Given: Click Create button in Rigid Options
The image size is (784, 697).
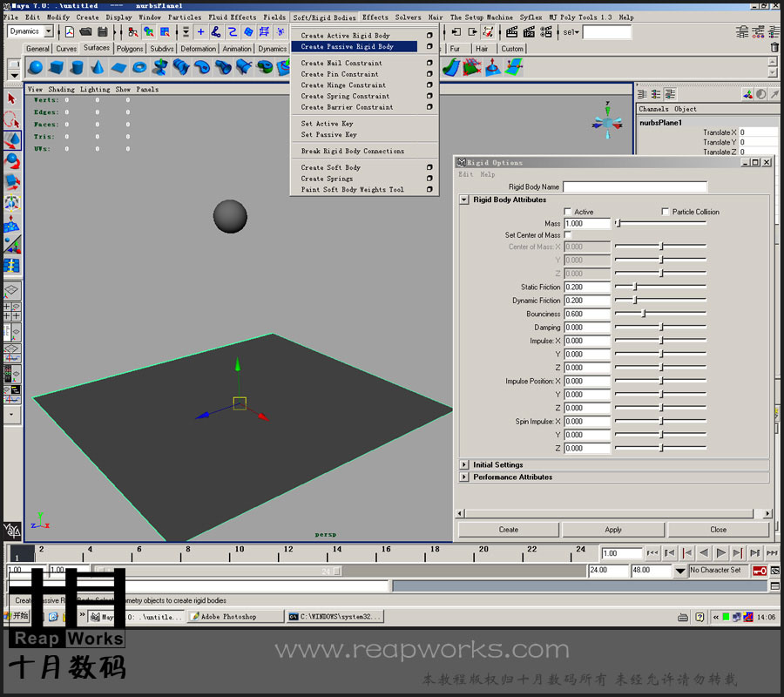Looking at the screenshot, I should [509, 530].
